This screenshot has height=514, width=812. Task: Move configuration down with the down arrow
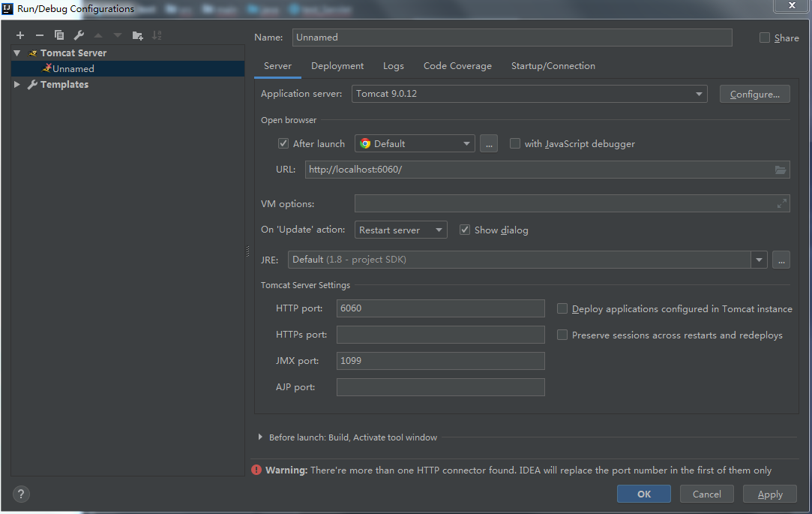pyautogui.click(x=118, y=35)
